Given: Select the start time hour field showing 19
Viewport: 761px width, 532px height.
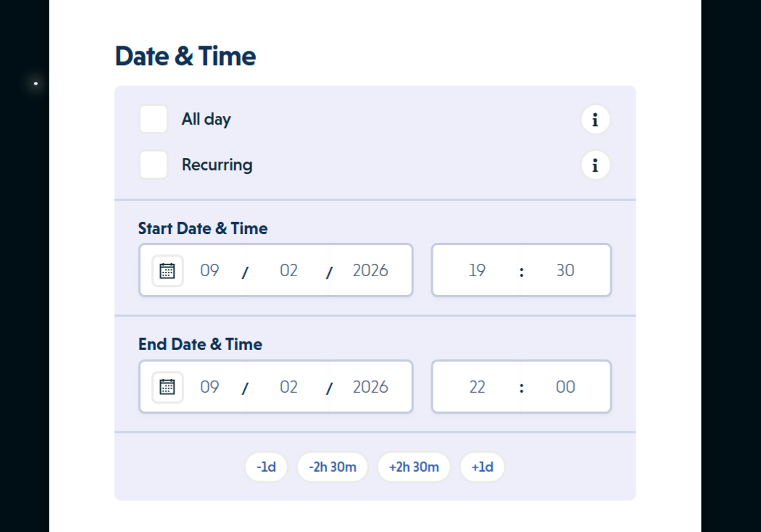Looking at the screenshot, I should [x=477, y=270].
